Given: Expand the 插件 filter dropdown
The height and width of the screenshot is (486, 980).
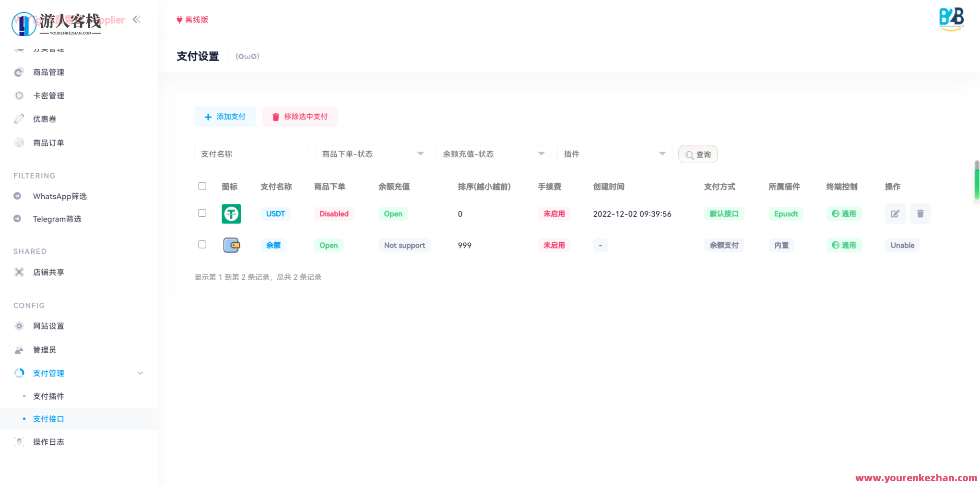Looking at the screenshot, I should (614, 154).
